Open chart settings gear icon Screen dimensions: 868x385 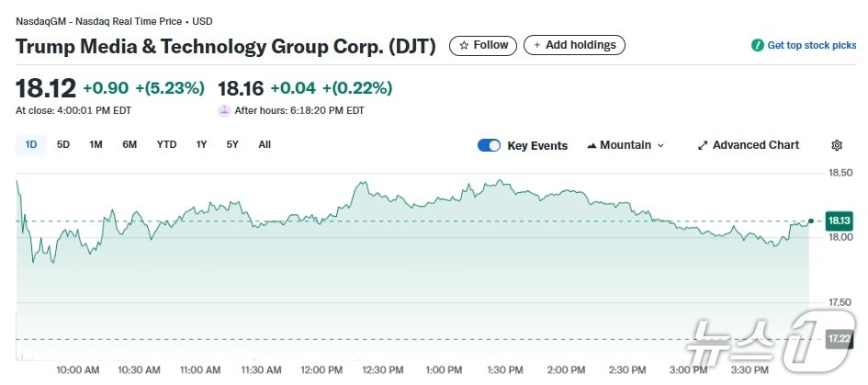[x=837, y=145]
